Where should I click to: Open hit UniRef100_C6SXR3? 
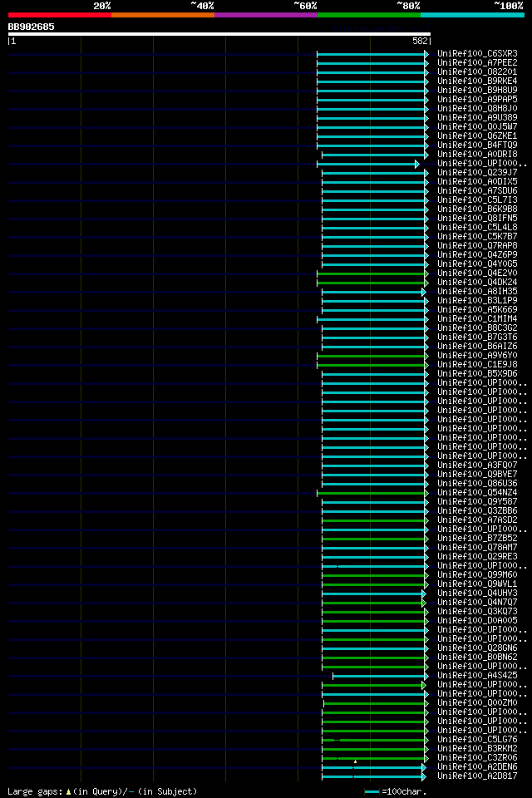pos(477,53)
